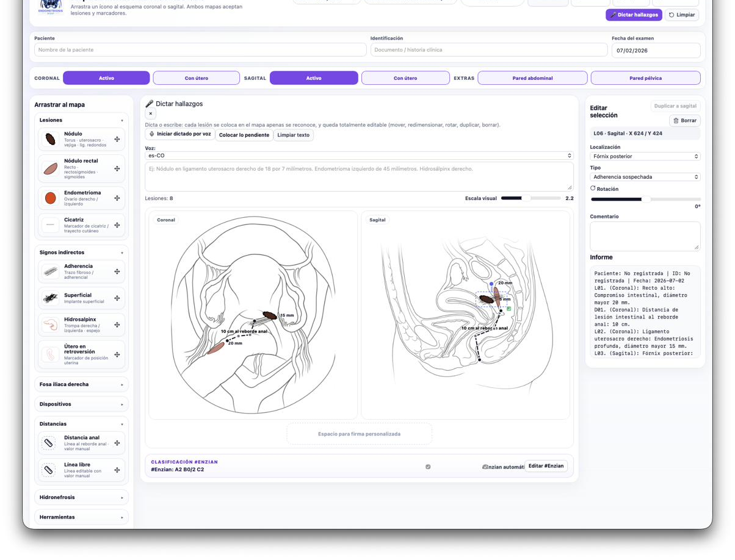Toggle Coronal Con útero option
735x560 pixels.
(x=196, y=78)
